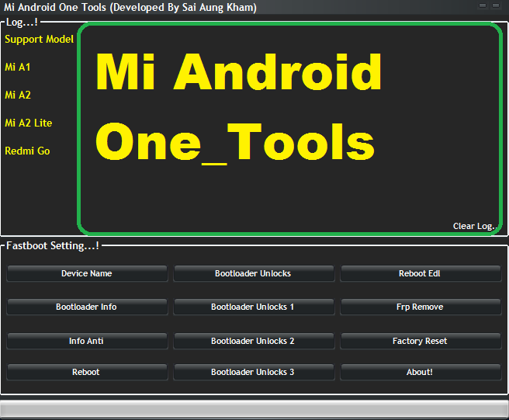Reboot device into Edl mode
The image size is (509, 420).
(x=421, y=273)
